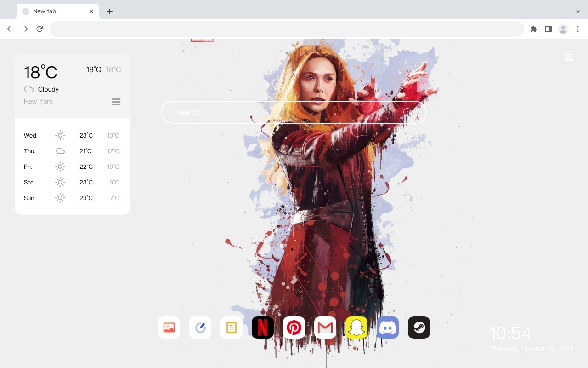Select the Sat. forecast row label
The height and width of the screenshot is (368, 588).
pos(29,182)
